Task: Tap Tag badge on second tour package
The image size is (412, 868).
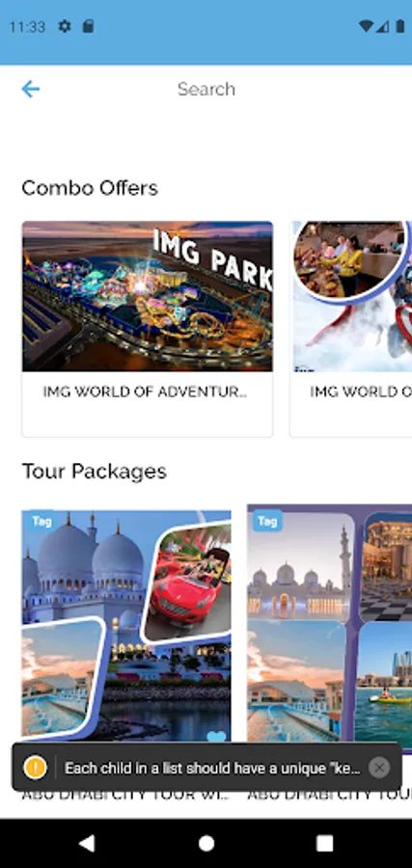Action: point(267,521)
